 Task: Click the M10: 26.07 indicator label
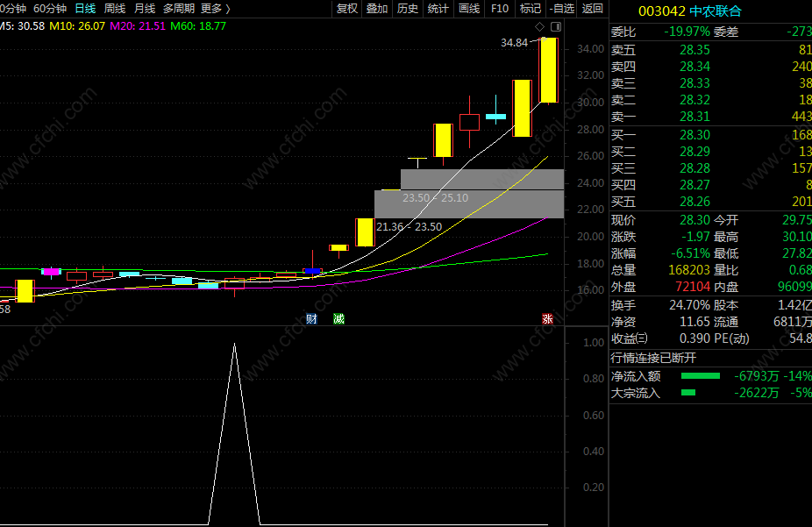point(77,26)
